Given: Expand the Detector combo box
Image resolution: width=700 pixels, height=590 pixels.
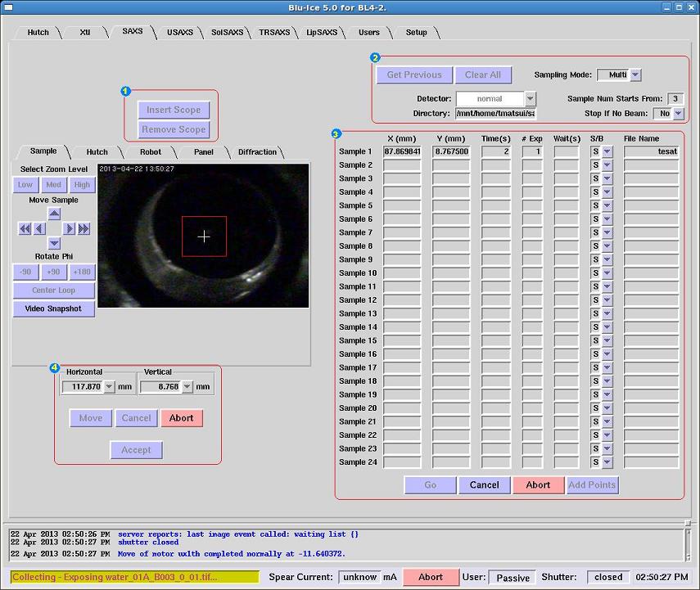Looking at the screenshot, I should tap(530, 99).
